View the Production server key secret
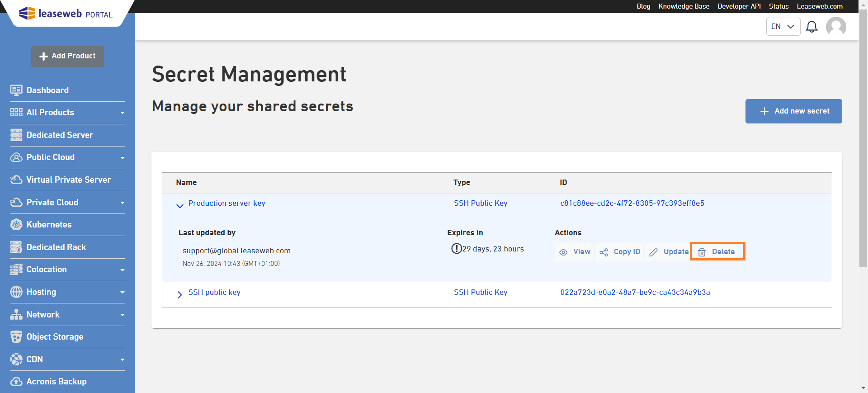The image size is (868, 393). click(x=574, y=252)
